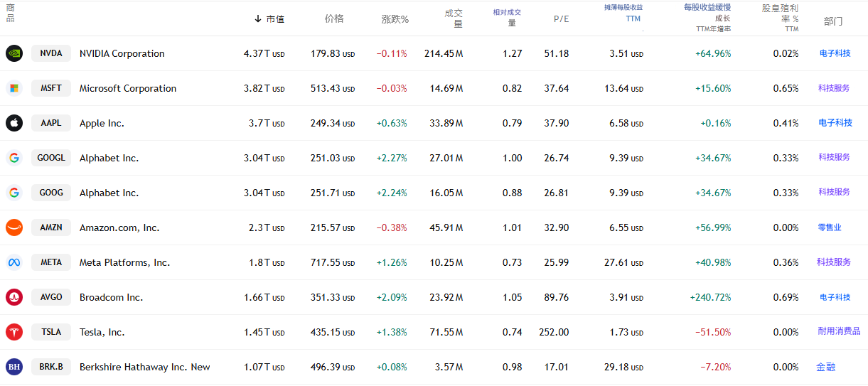Open the 耐用消费品 sector link
868x386 pixels.
(x=839, y=331)
